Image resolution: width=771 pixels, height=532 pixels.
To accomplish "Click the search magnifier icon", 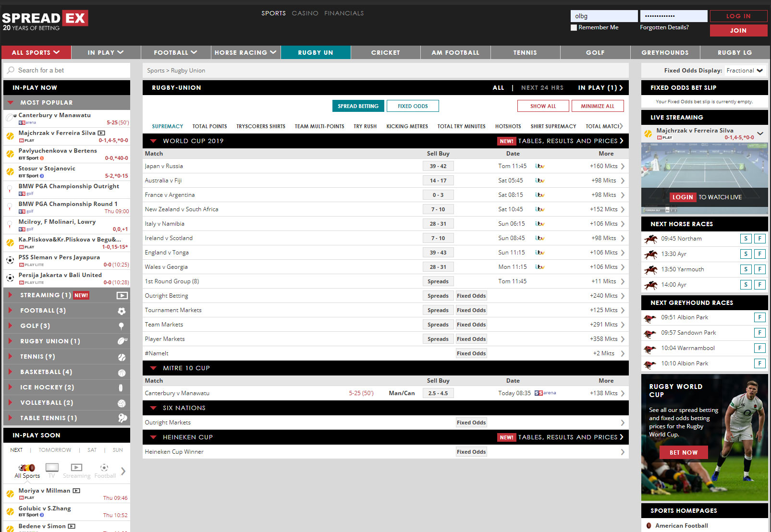I will (11, 71).
